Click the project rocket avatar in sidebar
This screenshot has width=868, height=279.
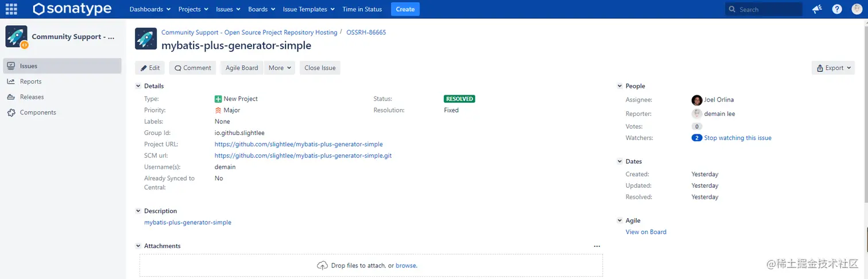click(16, 37)
